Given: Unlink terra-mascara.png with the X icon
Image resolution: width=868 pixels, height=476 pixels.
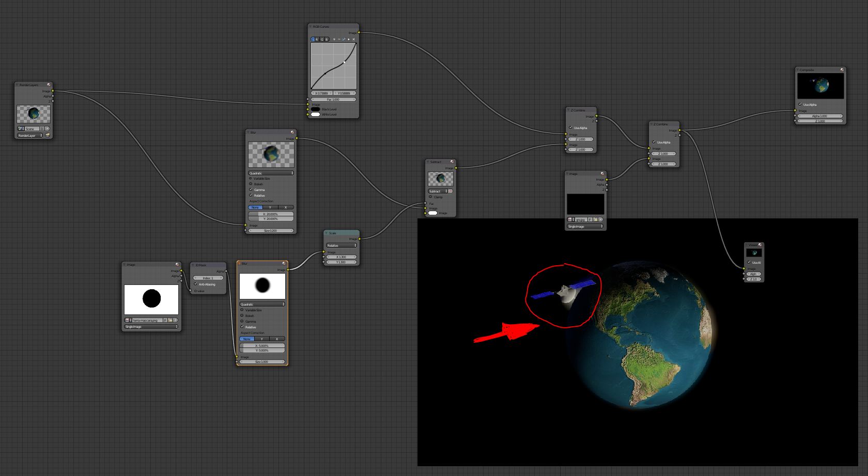Looking at the screenshot, I should point(175,320).
